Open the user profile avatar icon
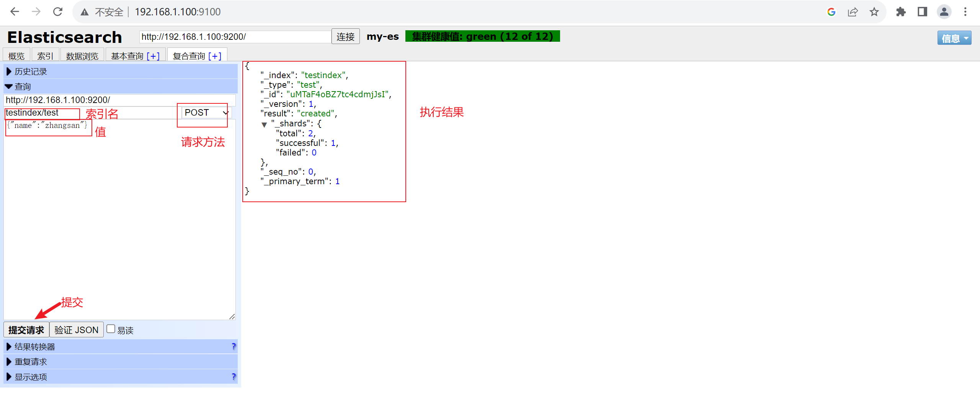980x399 pixels. click(944, 12)
